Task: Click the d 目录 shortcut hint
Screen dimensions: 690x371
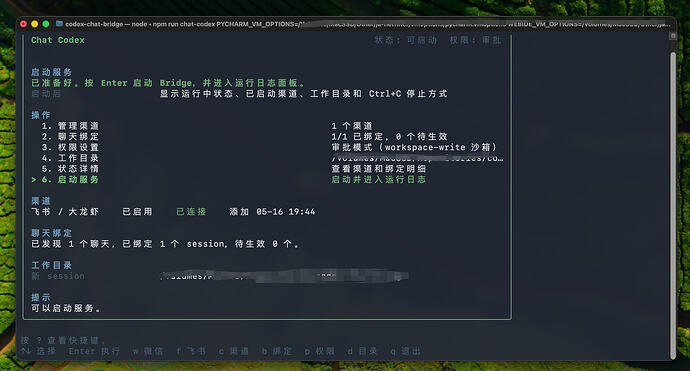Action: click(363, 351)
